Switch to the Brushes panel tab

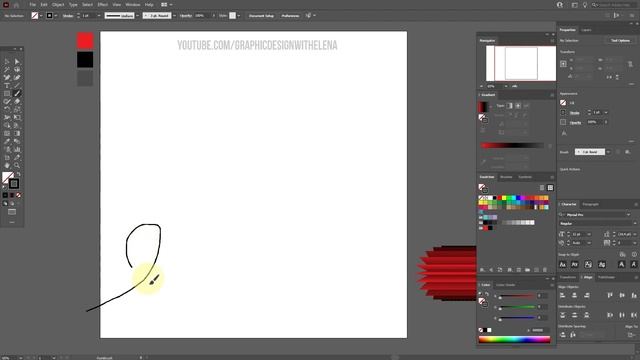click(506, 177)
